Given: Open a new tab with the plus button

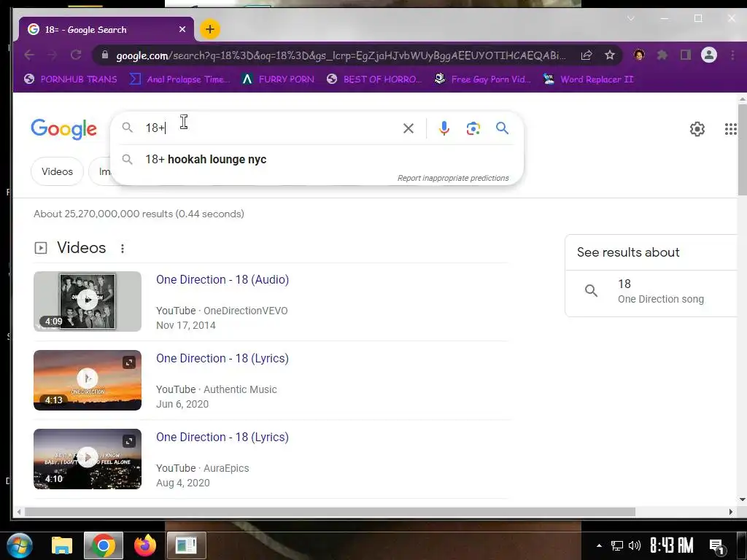Looking at the screenshot, I should pos(209,29).
